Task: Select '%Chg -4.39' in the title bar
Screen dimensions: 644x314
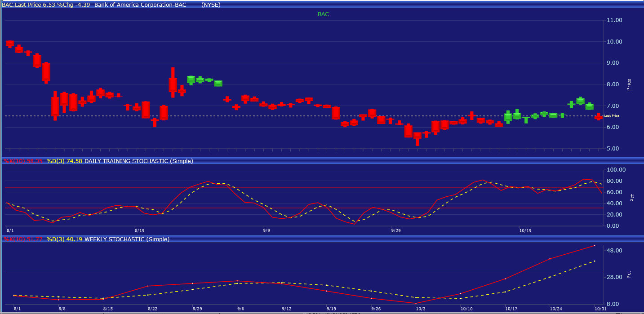Action: [74, 4]
